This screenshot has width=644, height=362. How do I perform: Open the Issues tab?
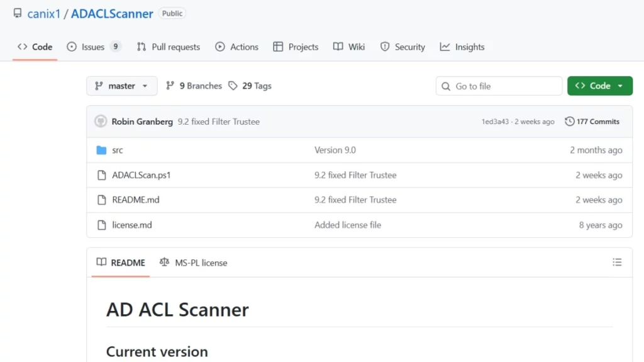coord(93,47)
